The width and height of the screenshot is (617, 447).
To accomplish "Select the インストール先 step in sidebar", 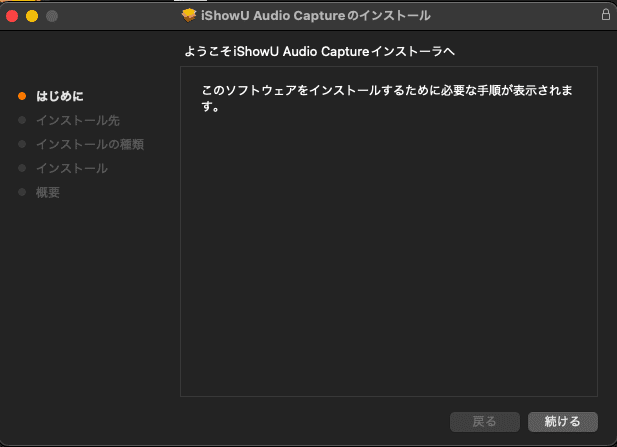I will pyautogui.click(x=78, y=120).
